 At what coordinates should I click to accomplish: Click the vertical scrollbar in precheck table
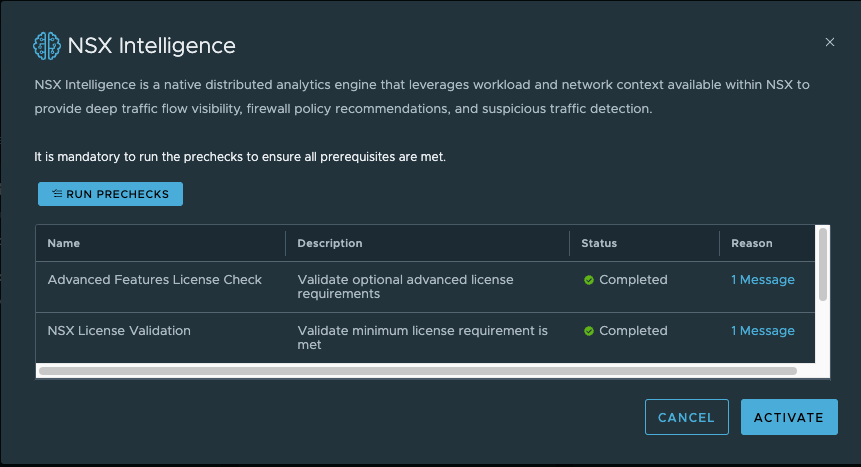click(x=823, y=264)
